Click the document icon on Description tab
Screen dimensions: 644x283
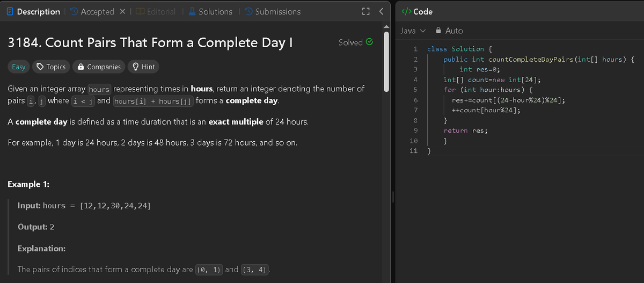coord(10,11)
